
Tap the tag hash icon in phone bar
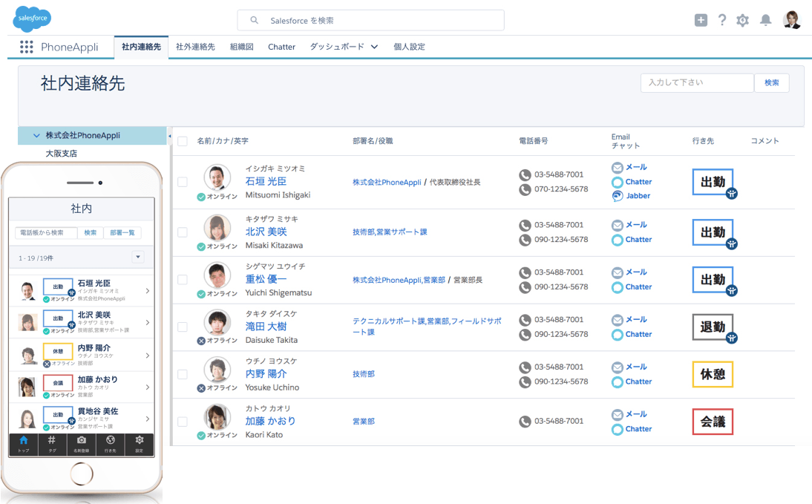(52, 441)
